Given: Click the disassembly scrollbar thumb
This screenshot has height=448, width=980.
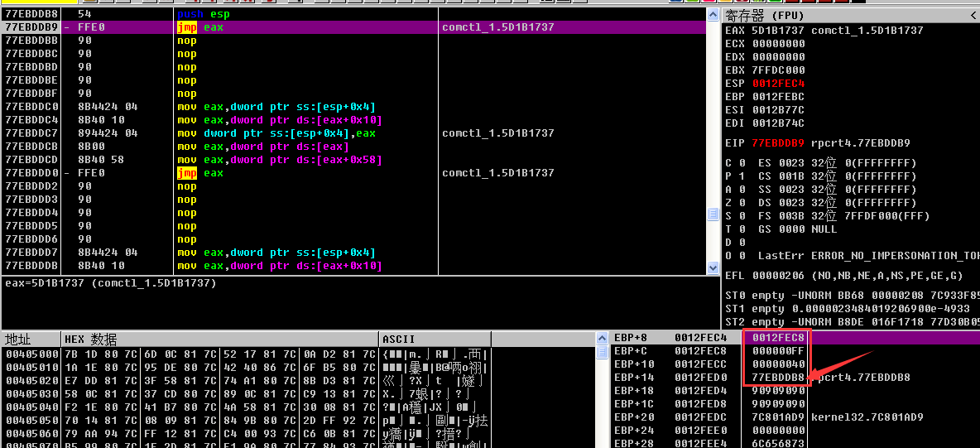Looking at the screenshot, I should coord(713,214).
